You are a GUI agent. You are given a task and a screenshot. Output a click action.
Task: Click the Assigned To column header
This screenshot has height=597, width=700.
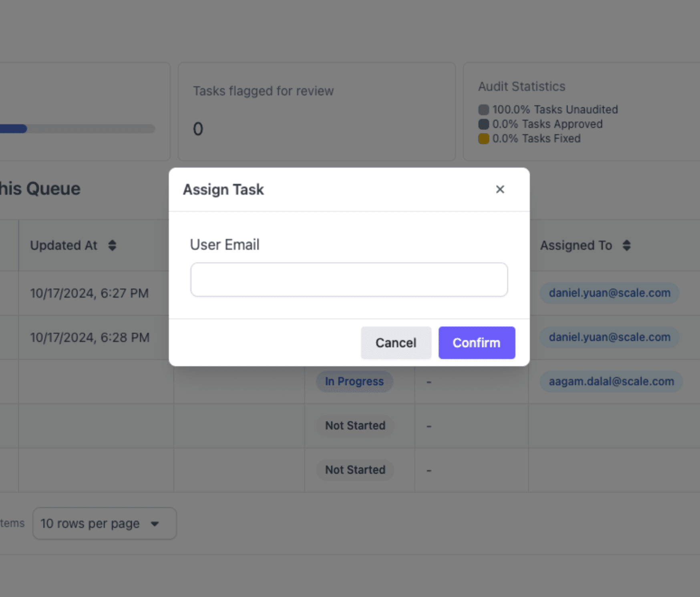tap(576, 245)
